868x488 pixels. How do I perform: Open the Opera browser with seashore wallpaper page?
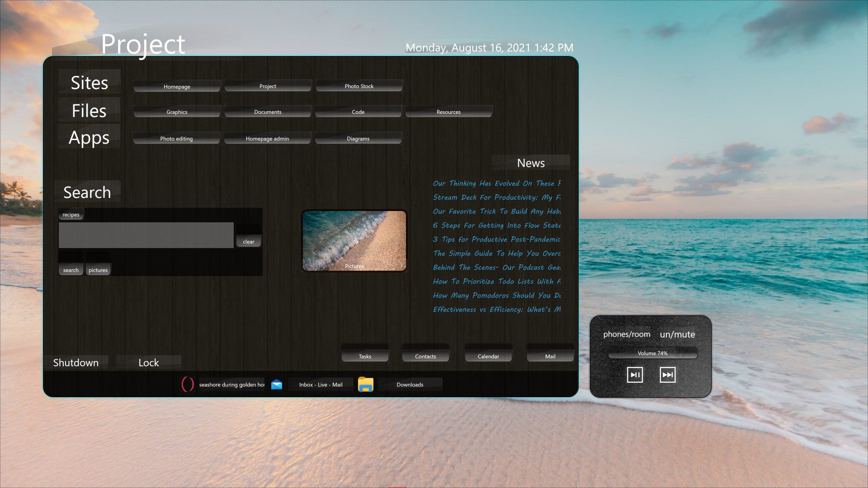(x=188, y=384)
